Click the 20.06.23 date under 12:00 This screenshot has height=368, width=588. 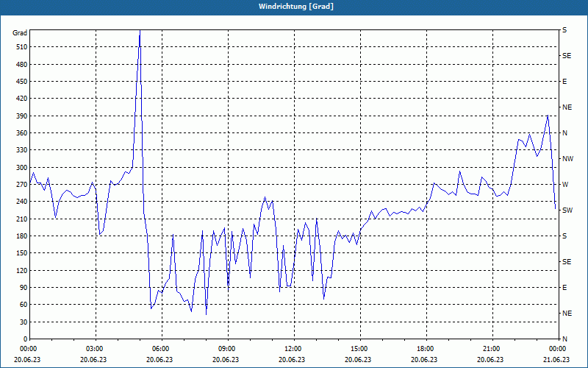tap(292, 360)
